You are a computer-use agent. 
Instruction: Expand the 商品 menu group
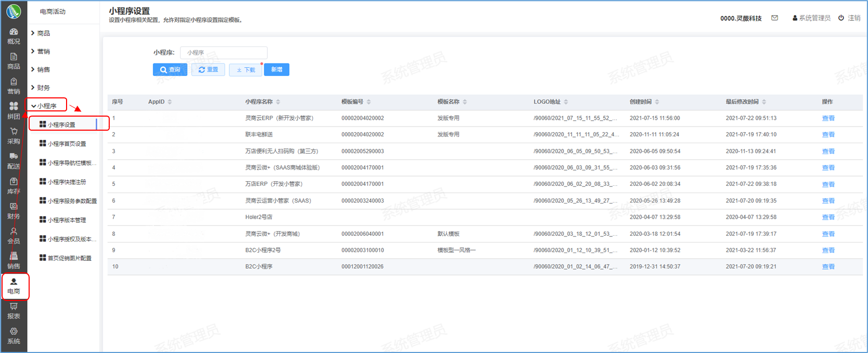coord(43,33)
